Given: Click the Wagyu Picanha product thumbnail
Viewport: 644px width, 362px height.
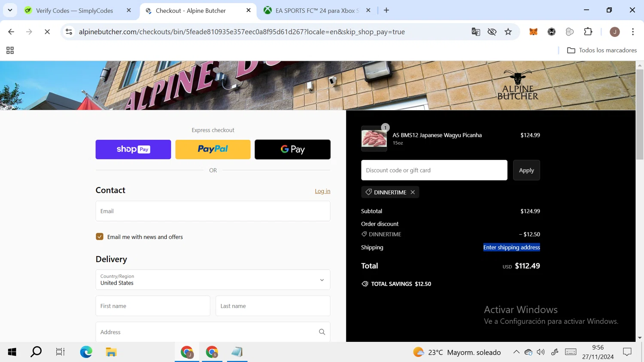Looking at the screenshot, I should pos(374,139).
